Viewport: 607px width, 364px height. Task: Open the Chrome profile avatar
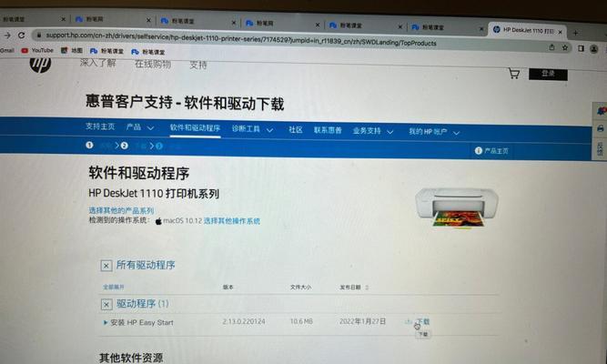click(594, 49)
